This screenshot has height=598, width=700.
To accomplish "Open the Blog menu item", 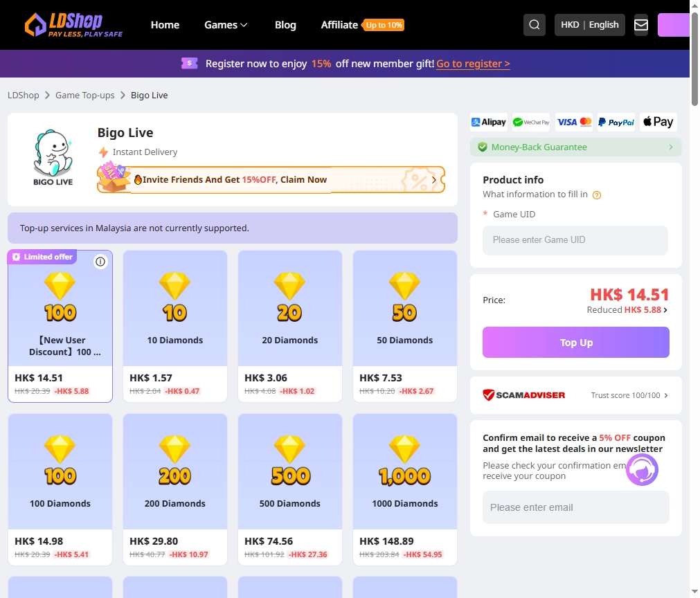I will tap(285, 25).
